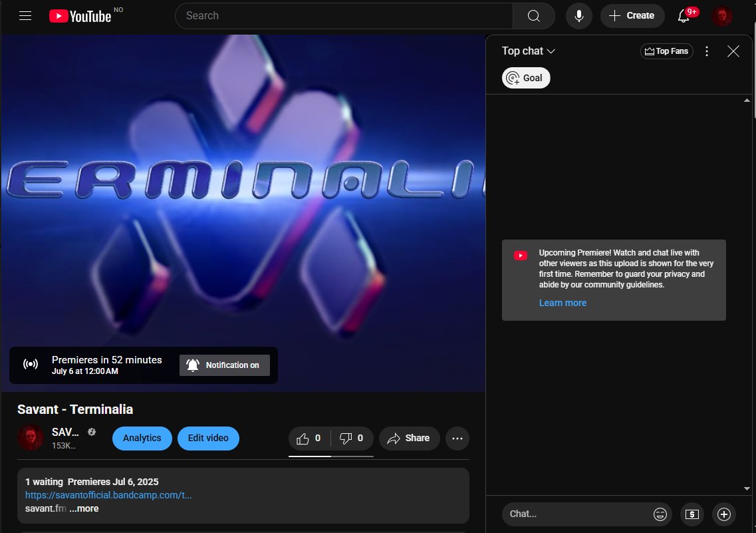Like the video with thumbs up
Viewport: 756px width, 533px height.
[309, 438]
